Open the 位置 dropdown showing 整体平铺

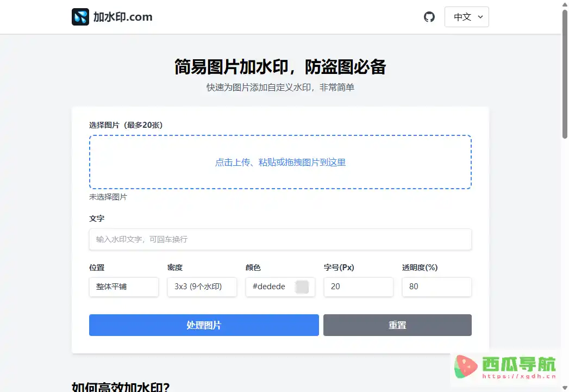[124, 287]
